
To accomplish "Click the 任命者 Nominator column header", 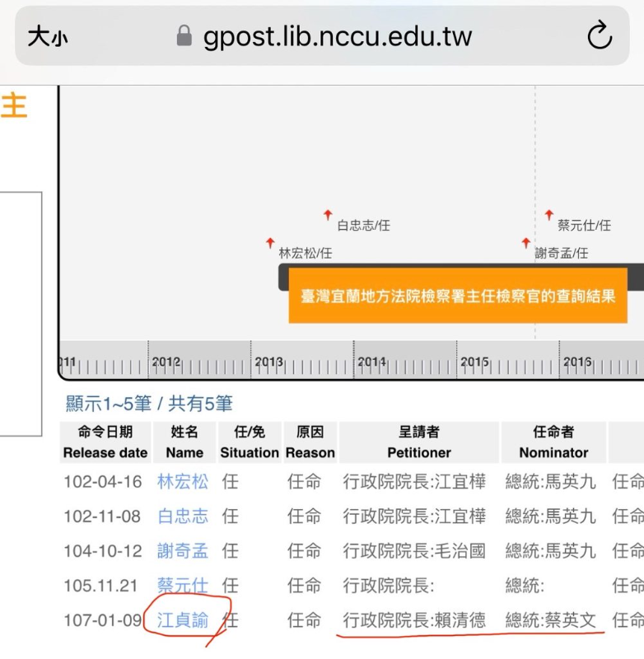I will click(x=553, y=442).
